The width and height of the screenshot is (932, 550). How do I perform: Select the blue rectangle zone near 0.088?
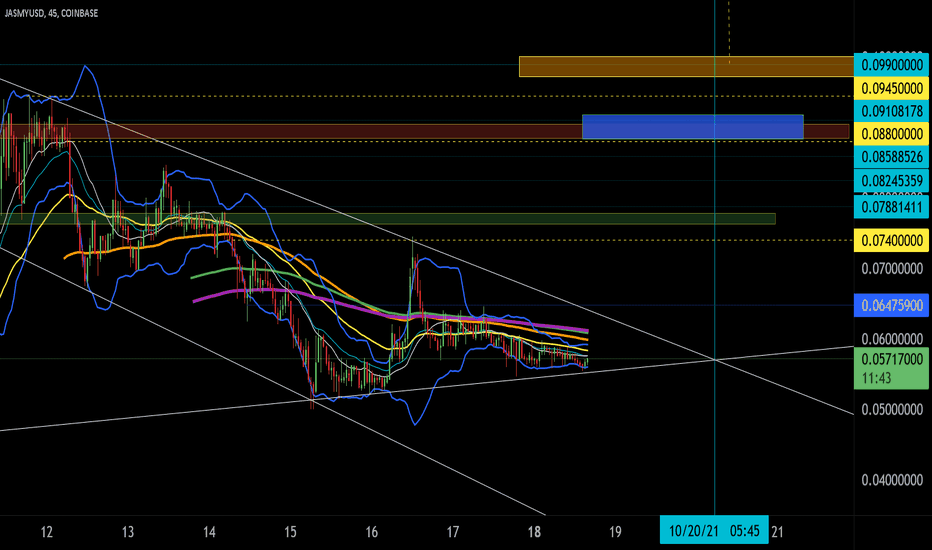(x=692, y=127)
